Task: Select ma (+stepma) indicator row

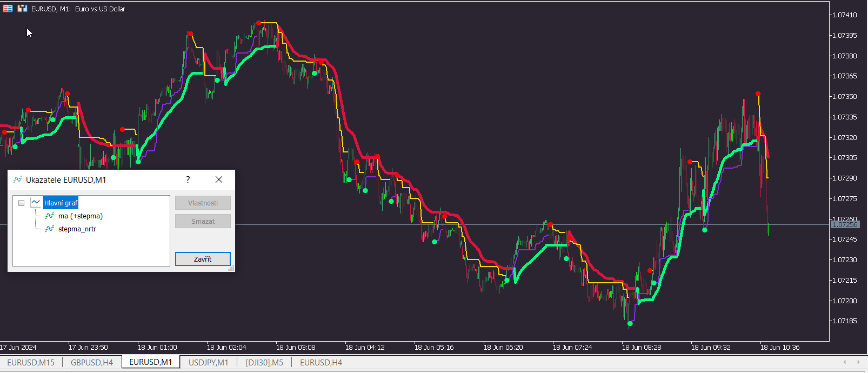Action: tap(81, 216)
